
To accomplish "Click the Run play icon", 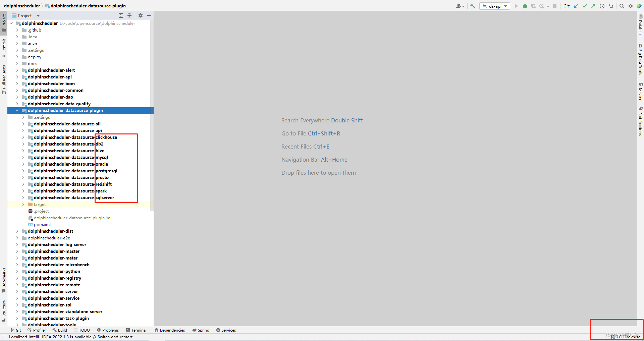I will pos(516,6).
